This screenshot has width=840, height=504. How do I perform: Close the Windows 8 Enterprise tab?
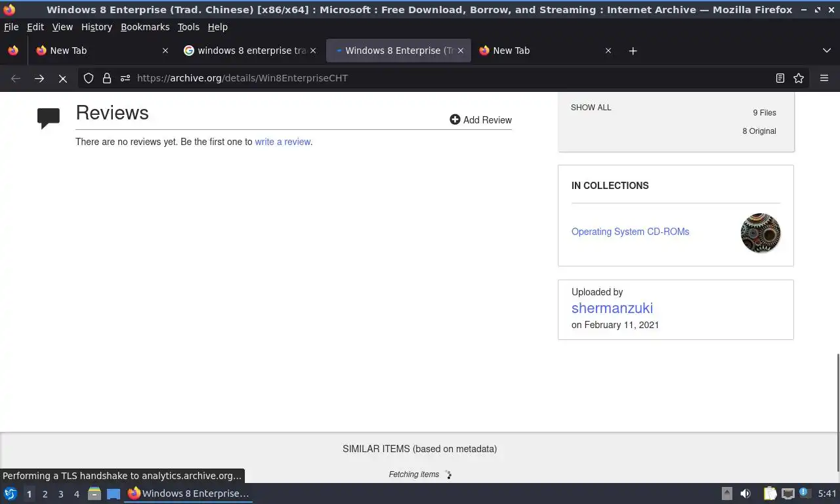pyautogui.click(x=461, y=51)
